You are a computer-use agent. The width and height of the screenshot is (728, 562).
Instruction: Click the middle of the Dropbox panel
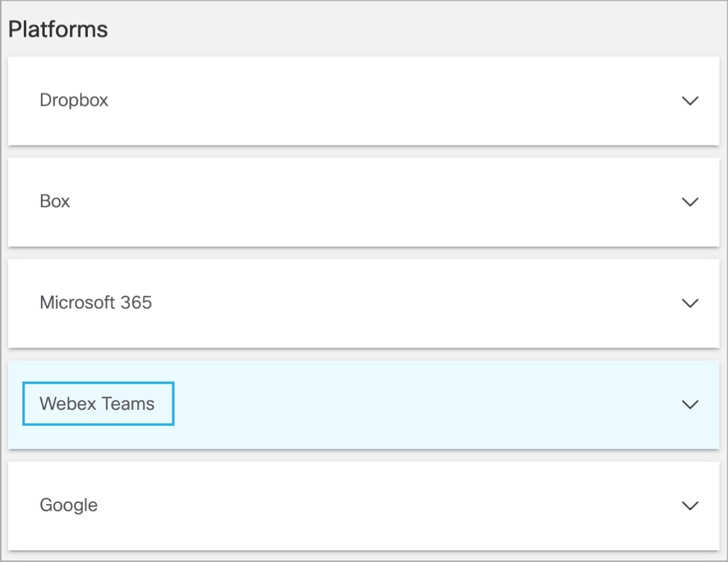pyautogui.click(x=363, y=101)
